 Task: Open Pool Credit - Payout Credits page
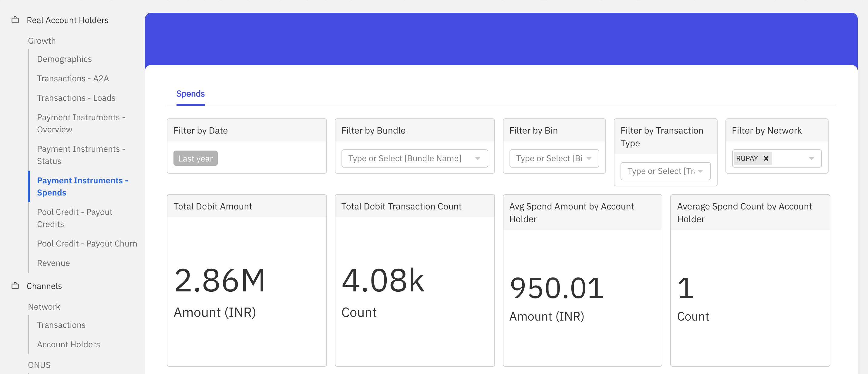pos(75,218)
